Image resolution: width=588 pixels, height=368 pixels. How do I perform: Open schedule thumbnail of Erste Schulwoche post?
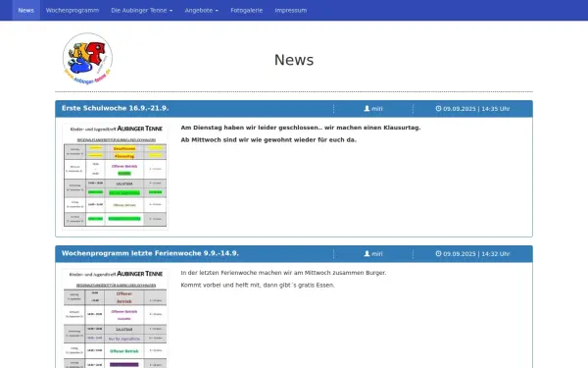(x=115, y=177)
